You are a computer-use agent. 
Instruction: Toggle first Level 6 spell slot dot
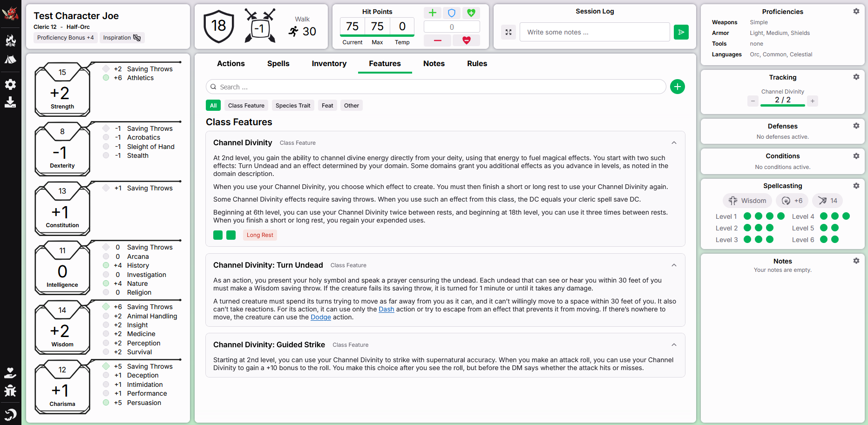coord(824,239)
